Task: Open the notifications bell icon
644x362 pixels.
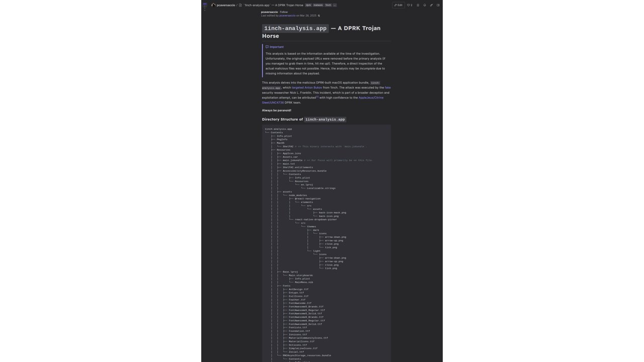Action: 425,5
